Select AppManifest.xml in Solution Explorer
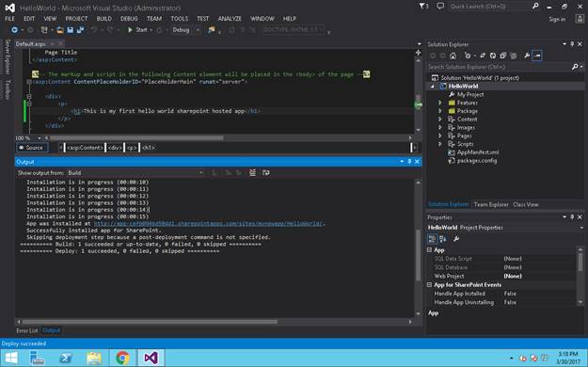Image resolution: width=588 pixels, height=367 pixels. 478,152
